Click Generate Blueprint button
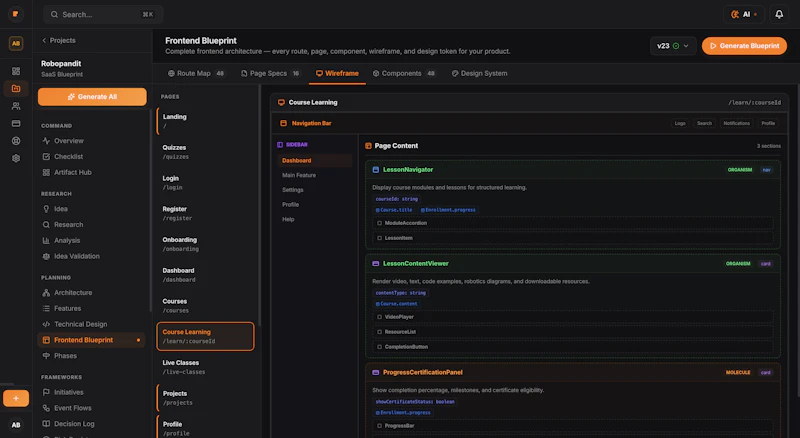 pos(744,46)
